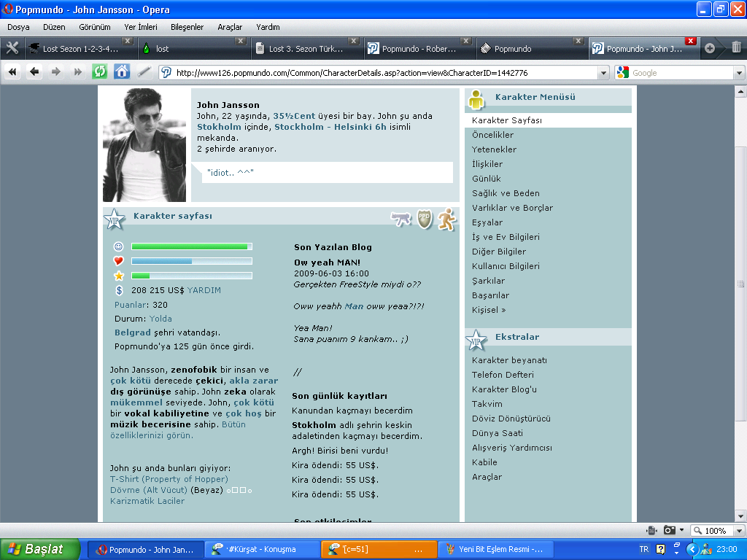The width and height of the screenshot is (747, 560).
Task: Click the green mood progress bar
Action: click(x=192, y=246)
